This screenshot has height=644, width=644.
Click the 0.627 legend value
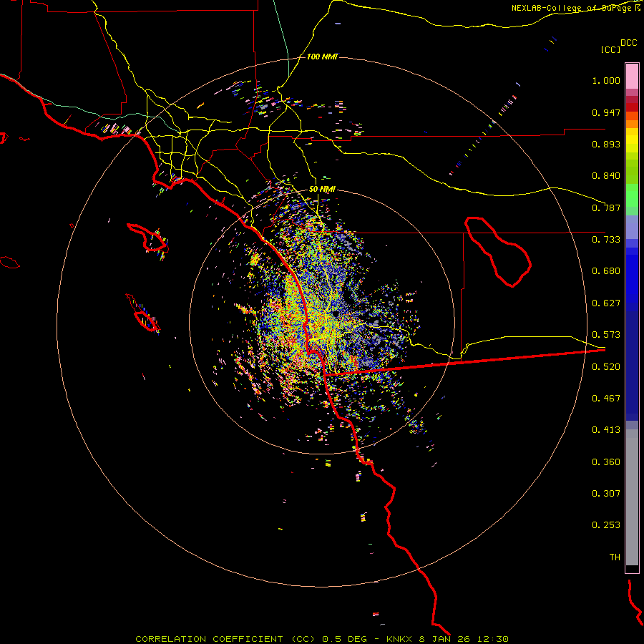(x=606, y=303)
